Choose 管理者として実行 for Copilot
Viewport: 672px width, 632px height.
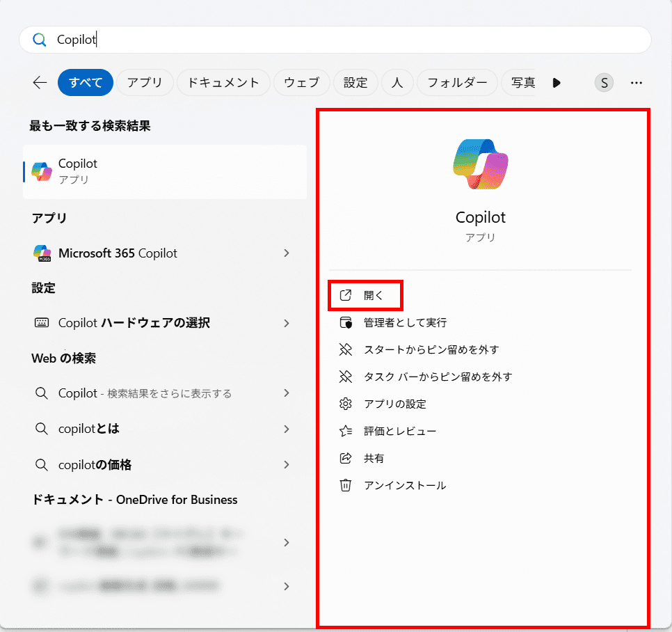tap(393, 322)
